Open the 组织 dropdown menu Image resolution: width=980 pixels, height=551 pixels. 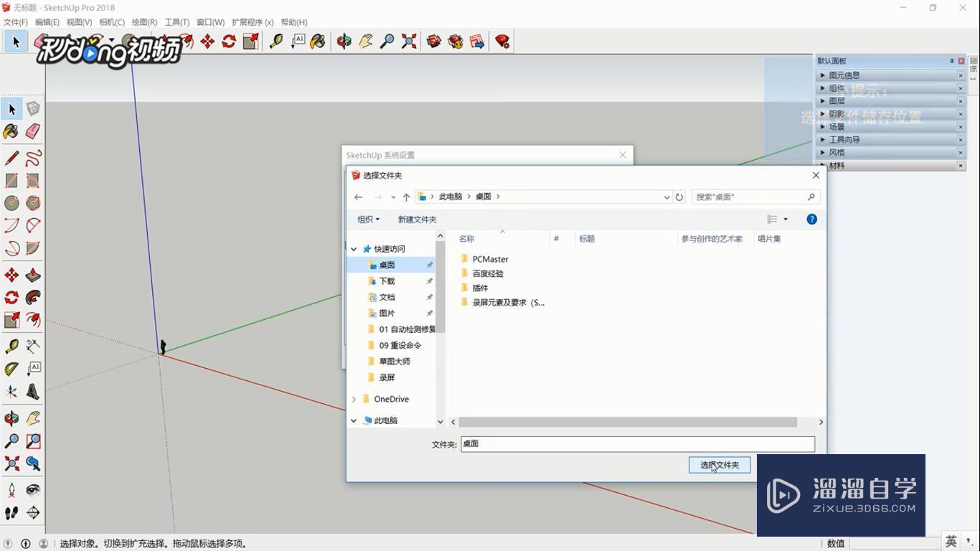click(x=369, y=220)
